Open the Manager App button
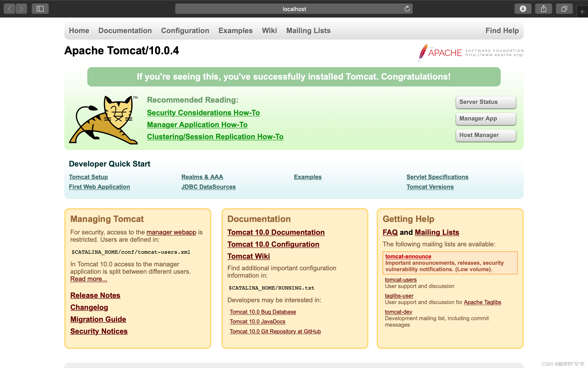588x368 pixels. pyautogui.click(x=486, y=119)
